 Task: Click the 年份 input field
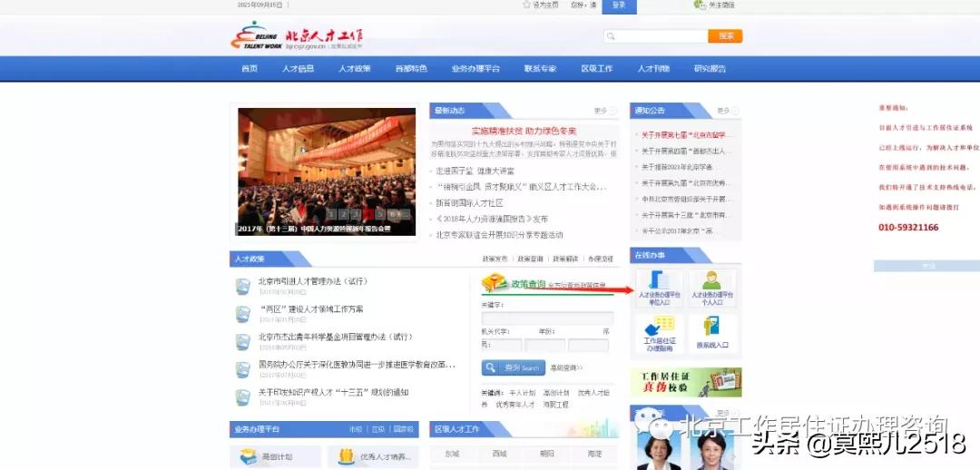point(545,345)
